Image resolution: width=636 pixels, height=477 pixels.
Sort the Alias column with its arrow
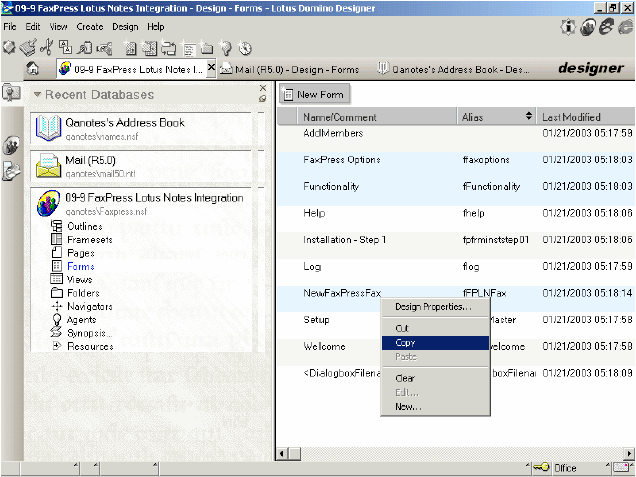(x=528, y=117)
